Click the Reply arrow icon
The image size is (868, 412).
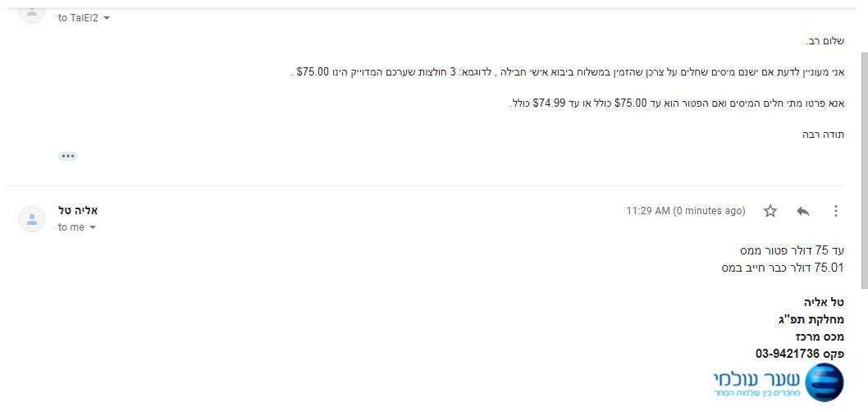tap(802, 211)
